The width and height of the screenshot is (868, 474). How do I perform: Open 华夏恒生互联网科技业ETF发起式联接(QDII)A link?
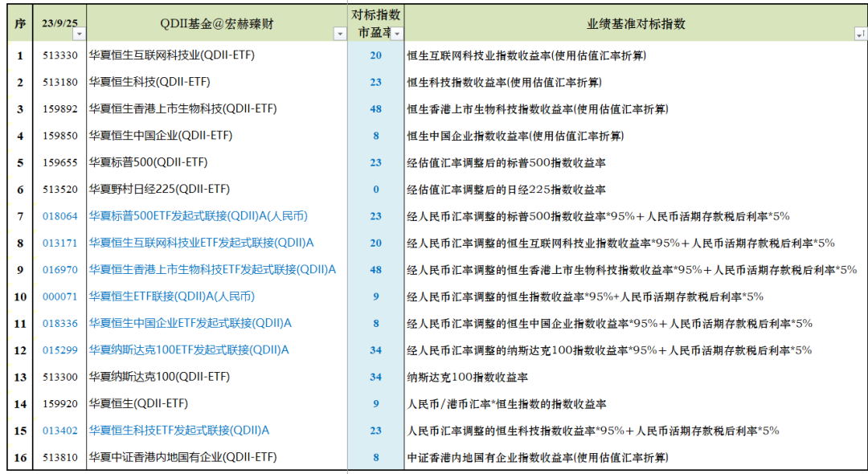coord(202,243)
